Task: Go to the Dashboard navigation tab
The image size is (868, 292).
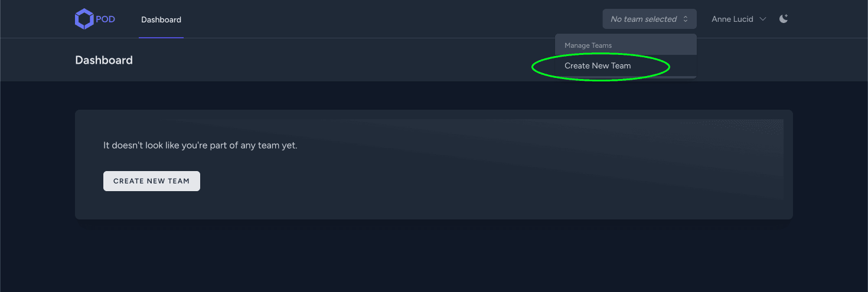Action: click(161, 19)
